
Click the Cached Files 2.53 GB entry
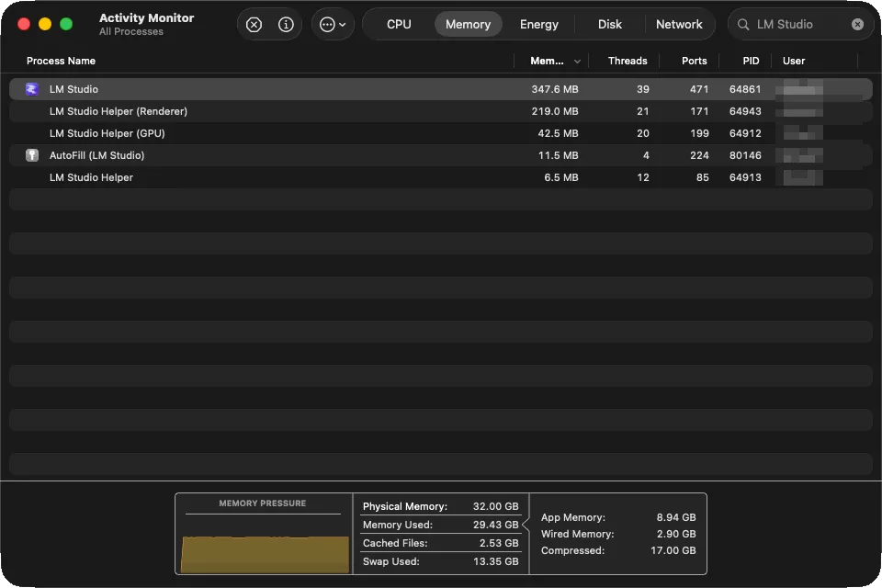tap(440, 543)
